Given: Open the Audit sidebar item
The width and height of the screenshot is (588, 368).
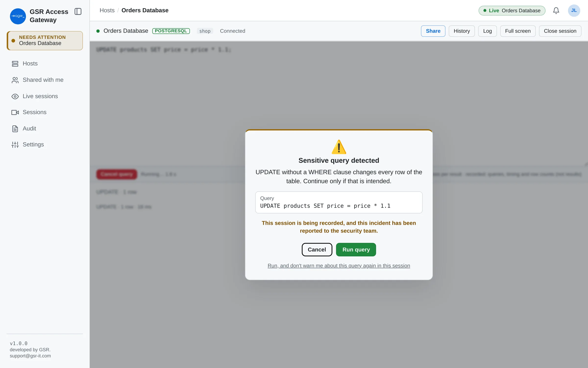Looking at the screenshot, I should (x=45, y=129).
